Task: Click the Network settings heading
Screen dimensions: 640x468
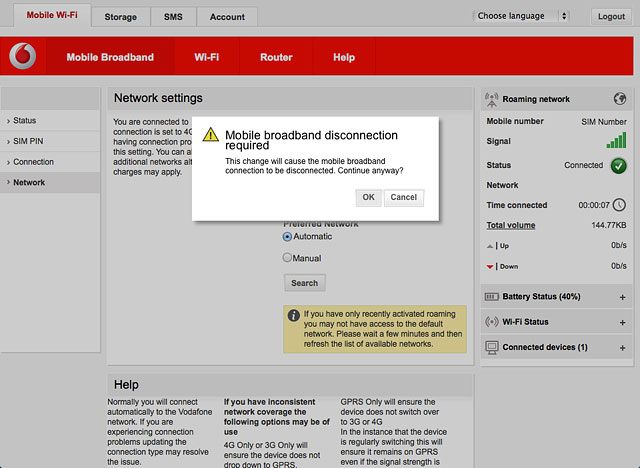Action: point(158,98)
